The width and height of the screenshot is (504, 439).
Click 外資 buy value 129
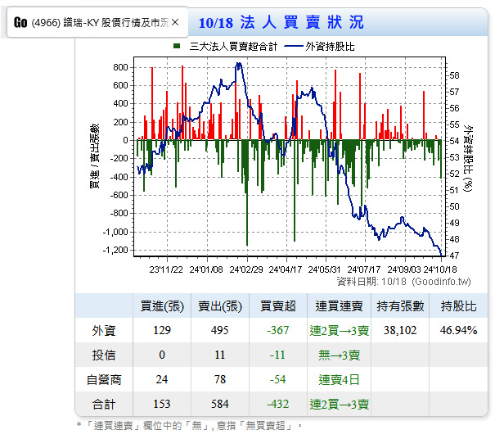point(162,330)
